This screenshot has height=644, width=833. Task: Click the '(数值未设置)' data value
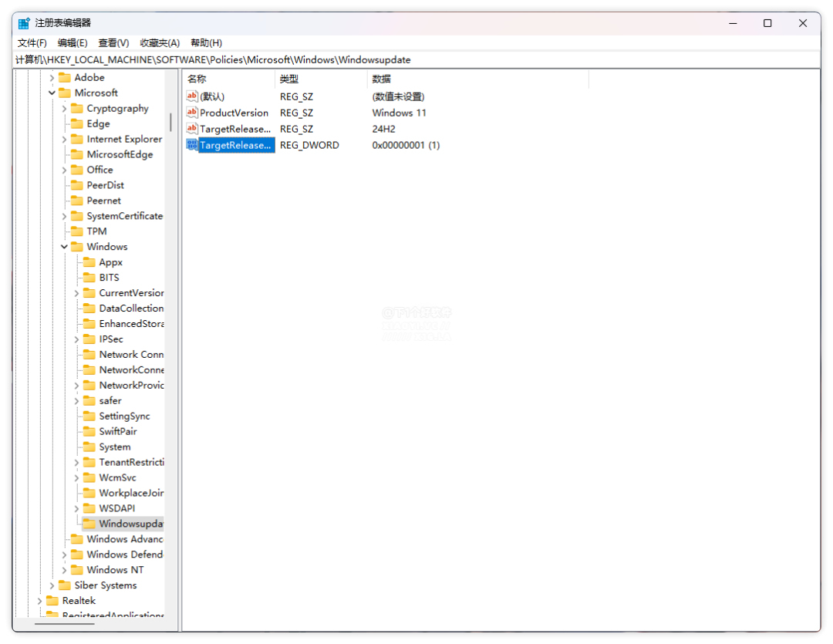399,96
